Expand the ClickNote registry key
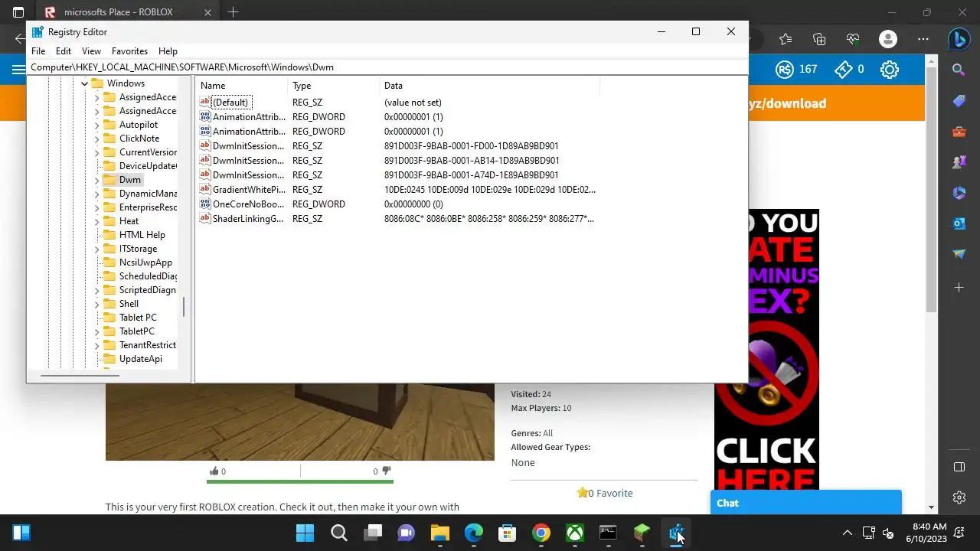Image resolution: width=980 pixels, height=551 pixels. (97, 139)
